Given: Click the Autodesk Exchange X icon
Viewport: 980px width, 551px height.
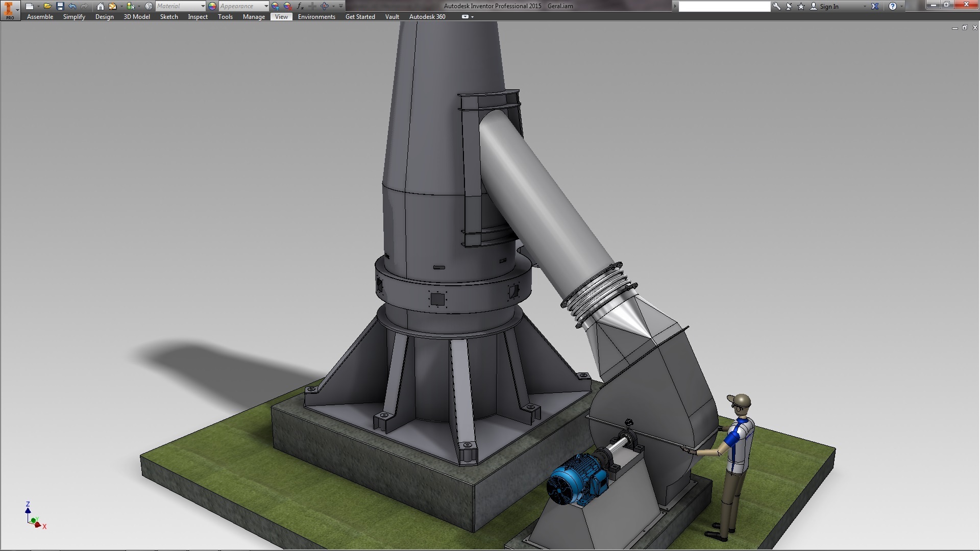Looking at the screenshot, I should [875, 6].
